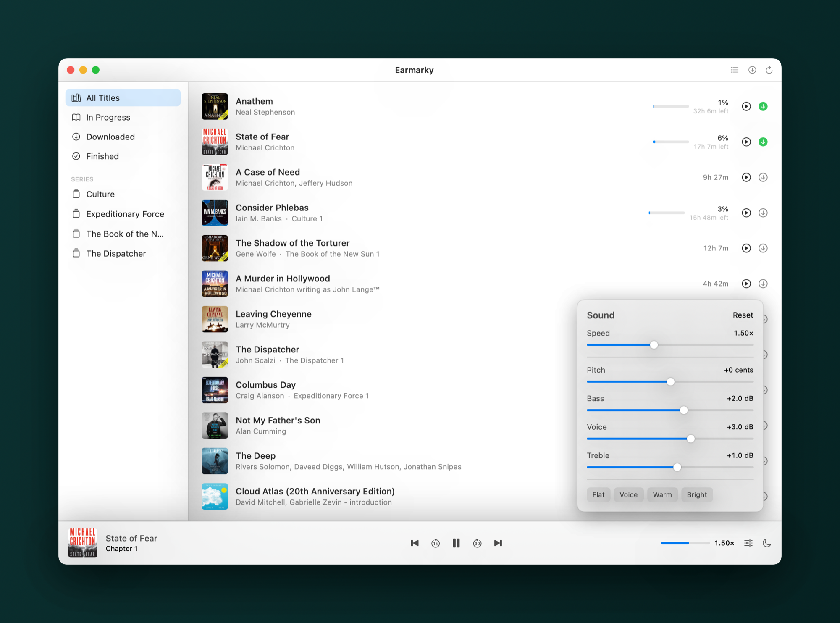Click the now playing State of Fear cover
This screenshot has width=840, height=623.
click(83, 543)
